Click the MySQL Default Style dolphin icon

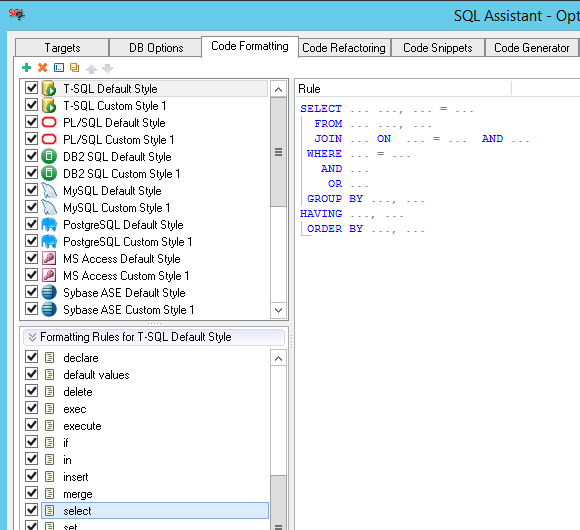click(49, 190)
